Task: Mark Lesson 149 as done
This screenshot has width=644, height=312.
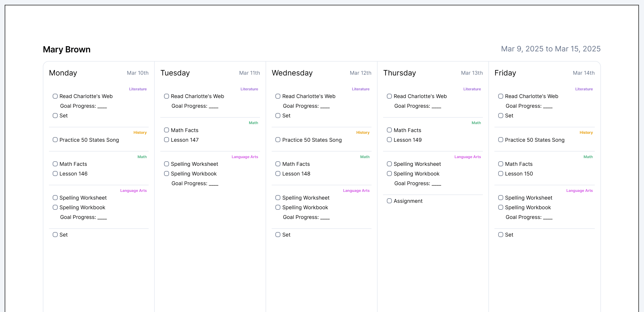Action: (389, 140)
